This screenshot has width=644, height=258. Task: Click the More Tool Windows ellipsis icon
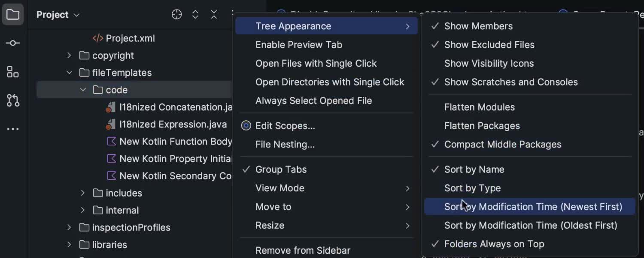[x=12, y=129]
